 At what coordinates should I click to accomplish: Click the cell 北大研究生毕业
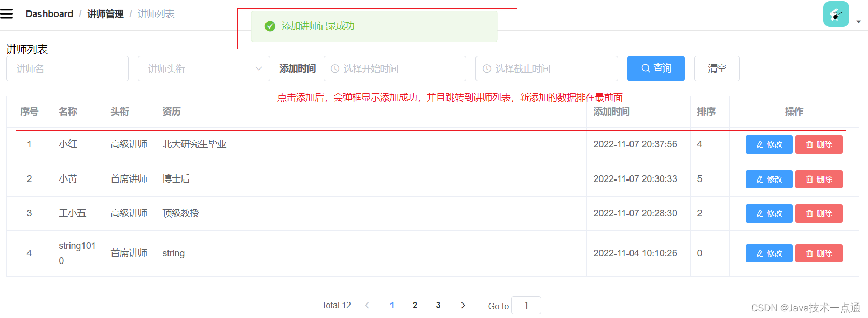tap(194, 144)
